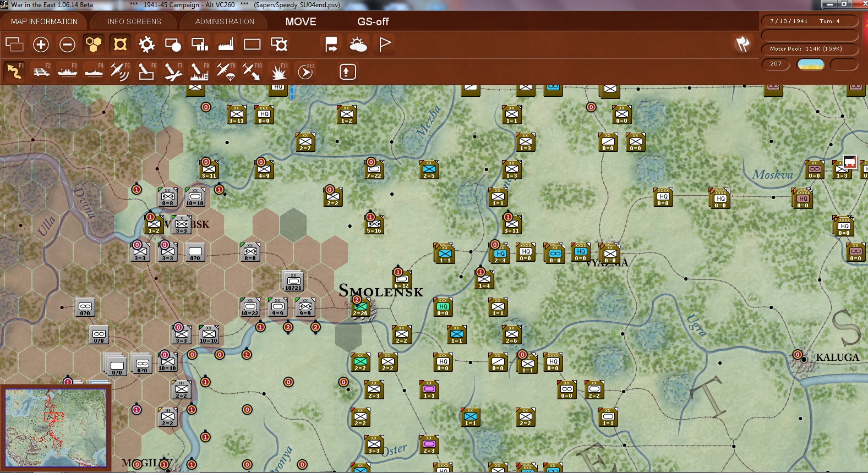The height and width of the screenshot is (473, 868).
Task: Open the weather icon with sun and cloud
Action: pos(358,44)
